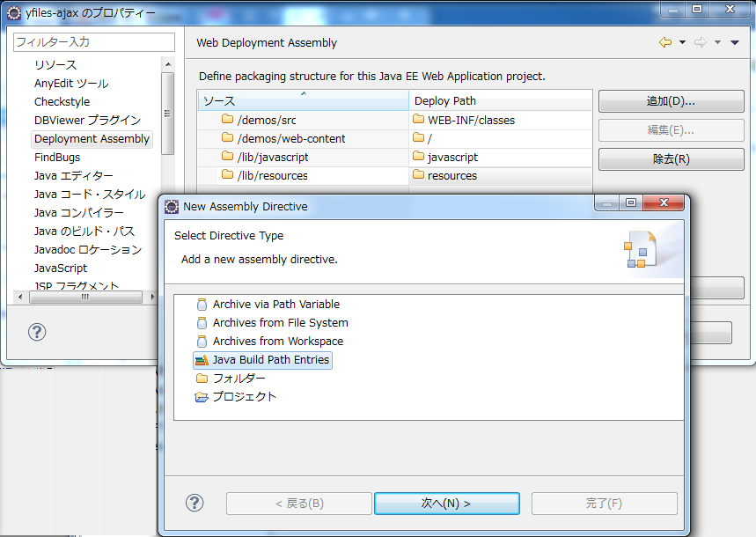The image size is (756, 537).
Task: Click the 除去(R) button
Action: pyautogui.click(x=671, y=159)
